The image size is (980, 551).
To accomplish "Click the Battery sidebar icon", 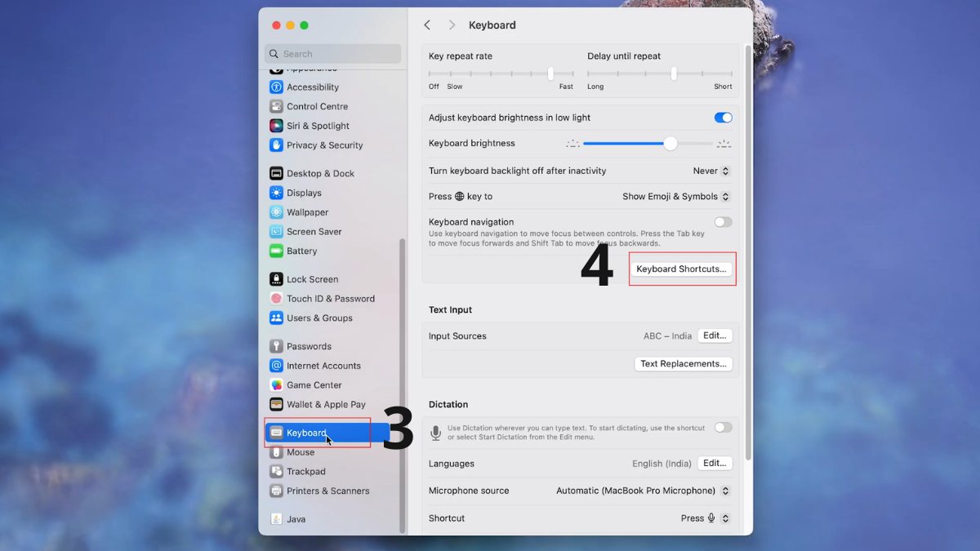I will 276,251.
